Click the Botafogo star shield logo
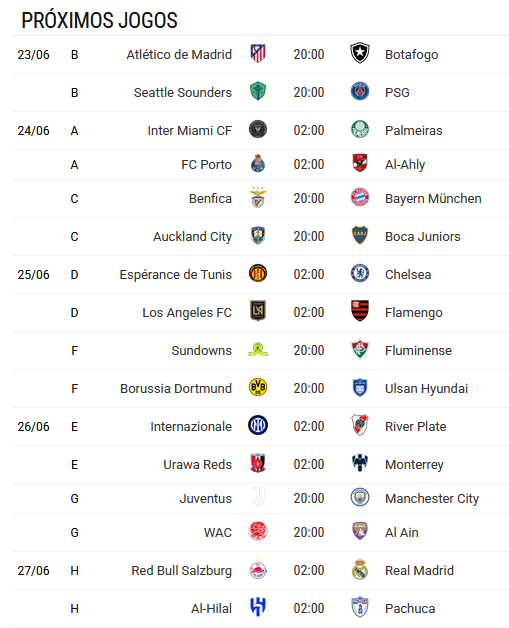Screen dimensions: 509x628 (x=360, y=54)
